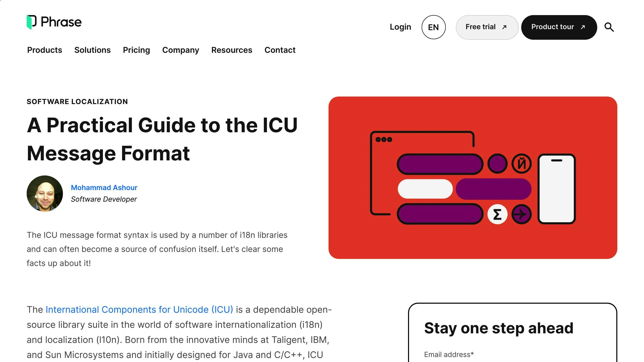644x362 pixels.
Task: Expand the Resources menu dropdown
Action: [x=232, y=50]
